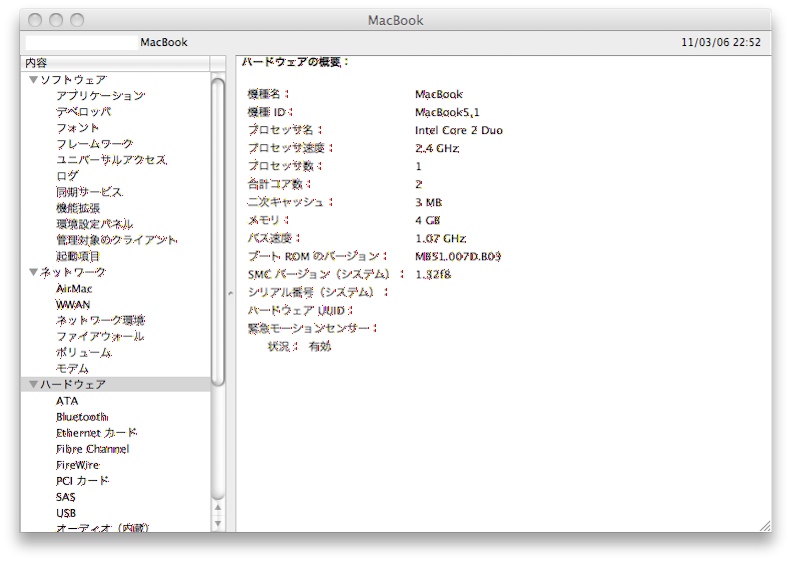The height and width of the screenshot is (562, 791).
Task: Click the sidebar scroll up arrow
Action: tap(218, 508)
